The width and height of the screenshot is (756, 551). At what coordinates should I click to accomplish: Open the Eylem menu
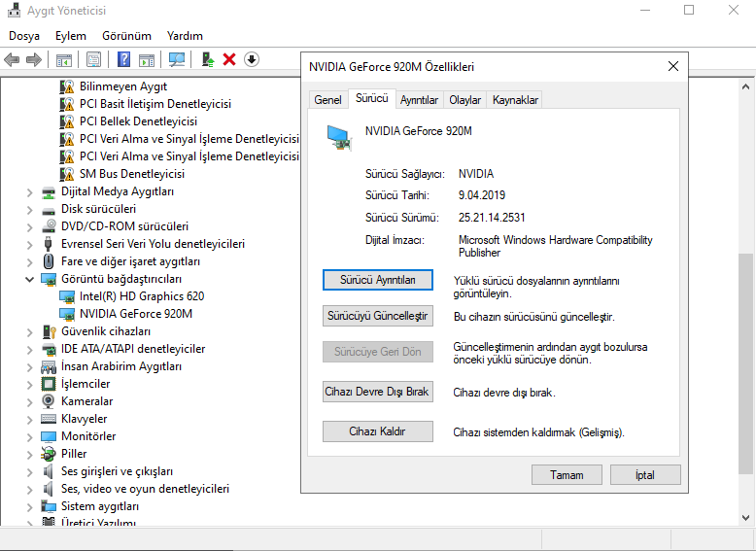click(70, 36)
